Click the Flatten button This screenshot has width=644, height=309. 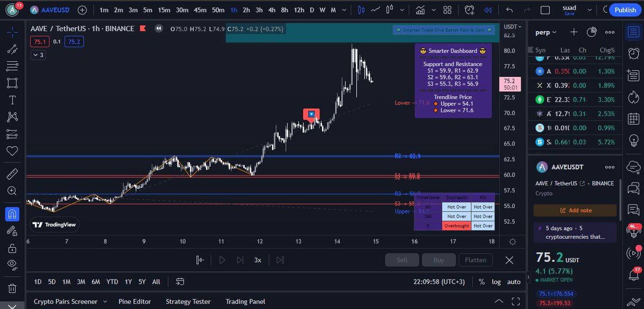click(x=475, y=260)
